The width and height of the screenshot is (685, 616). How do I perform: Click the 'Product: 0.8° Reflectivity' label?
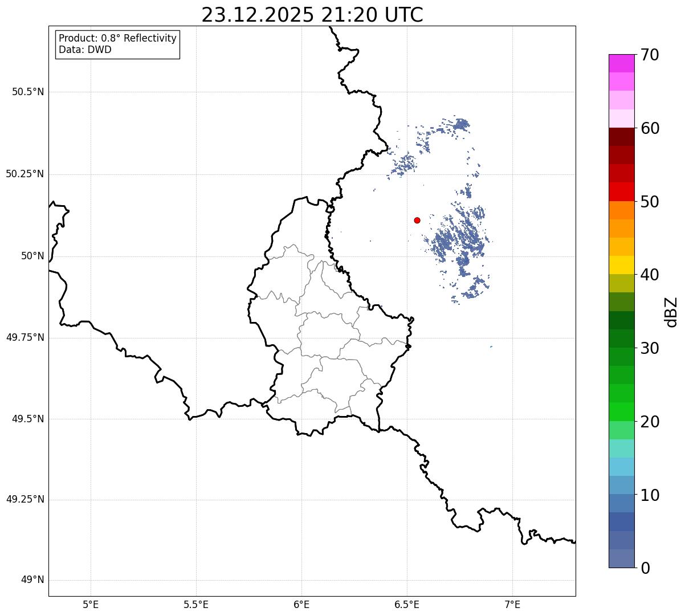118,38
